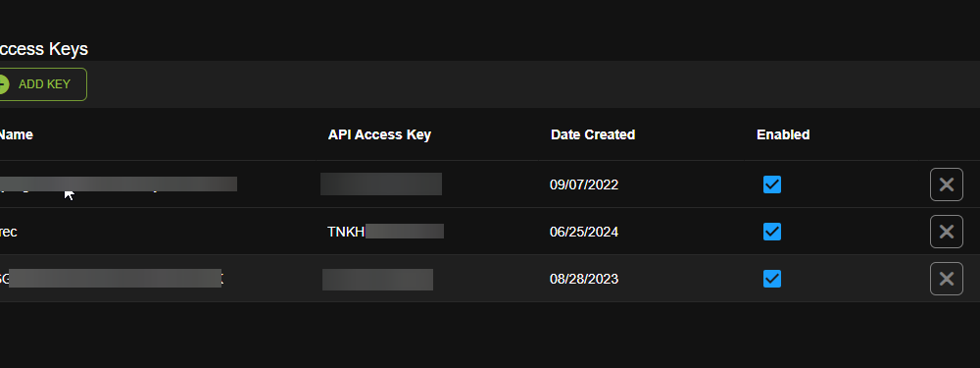Click the 08/28/2023 date cell
Screen dimensions: 980x368
(584, 279)
